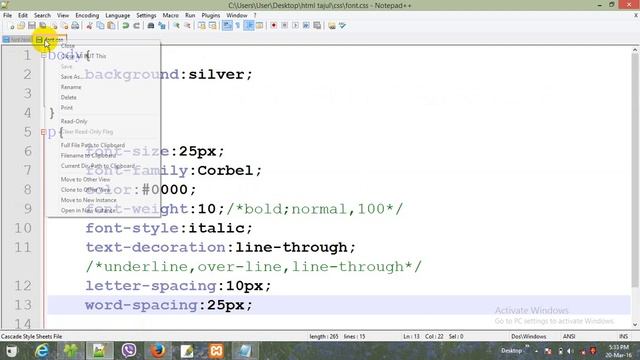Choose Move to New Instance
The height and width of the screenshot is (360, 640).
pos(89,200)
